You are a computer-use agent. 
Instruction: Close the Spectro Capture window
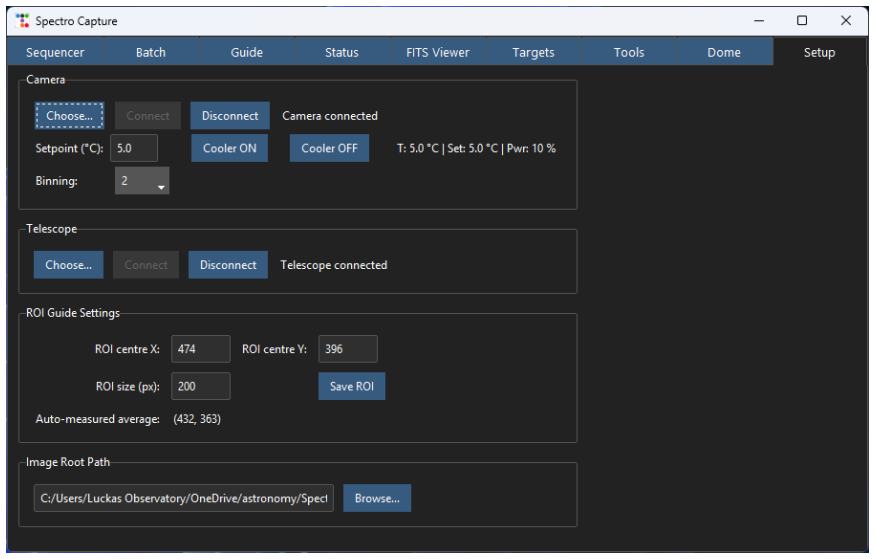[846, 21]
